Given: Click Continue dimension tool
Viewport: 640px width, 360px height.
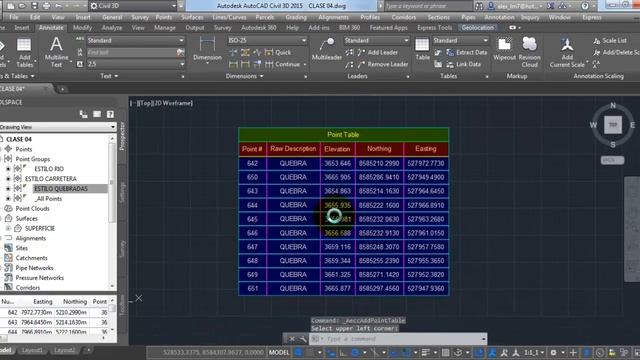Looking at the screenshot, I should tap(283, 64).
